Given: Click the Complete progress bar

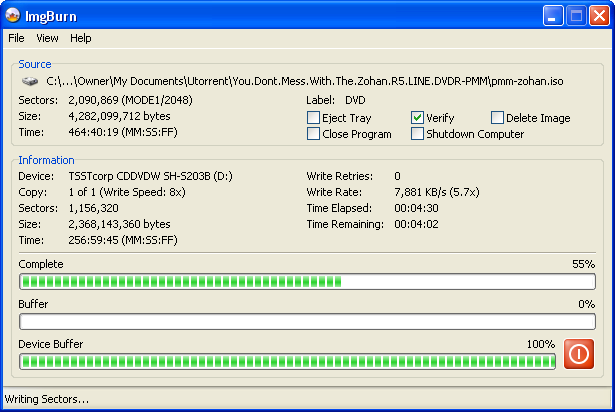Looking at the screenshot, I should [x=308, y=282].
